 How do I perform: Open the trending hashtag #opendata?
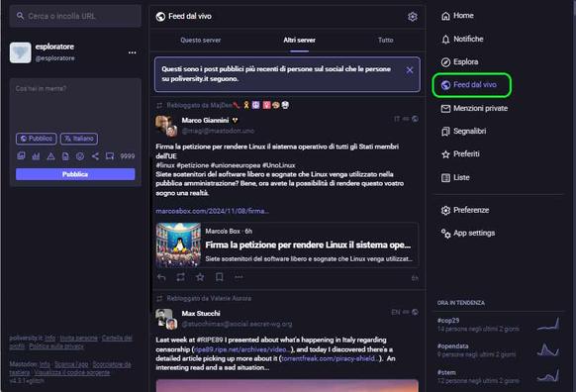click(452, 346)
